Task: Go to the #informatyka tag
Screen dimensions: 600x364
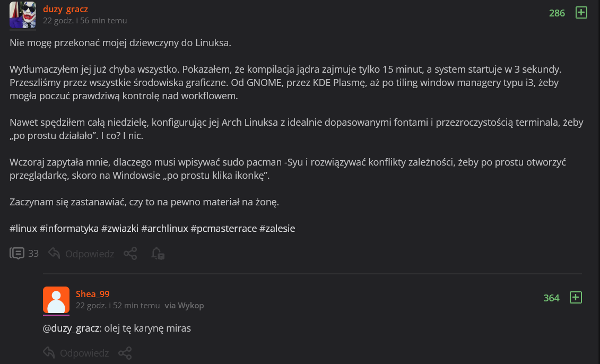Action: [69, 229]
